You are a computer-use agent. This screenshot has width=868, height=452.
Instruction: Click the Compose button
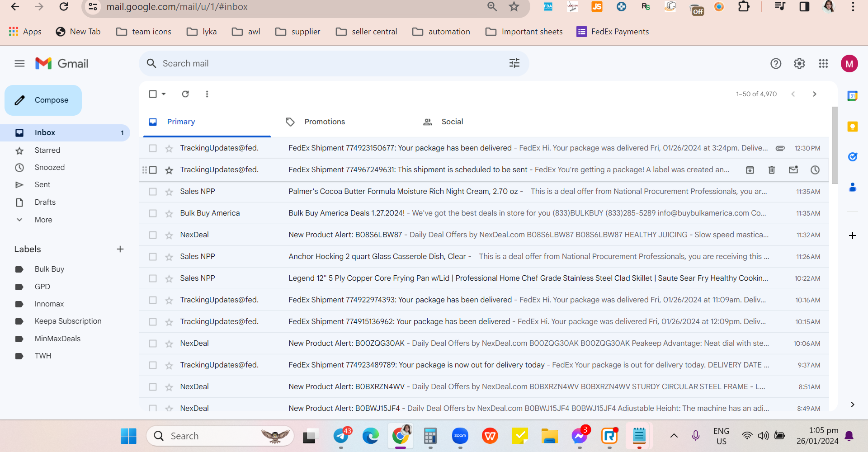tap(43, 100)
